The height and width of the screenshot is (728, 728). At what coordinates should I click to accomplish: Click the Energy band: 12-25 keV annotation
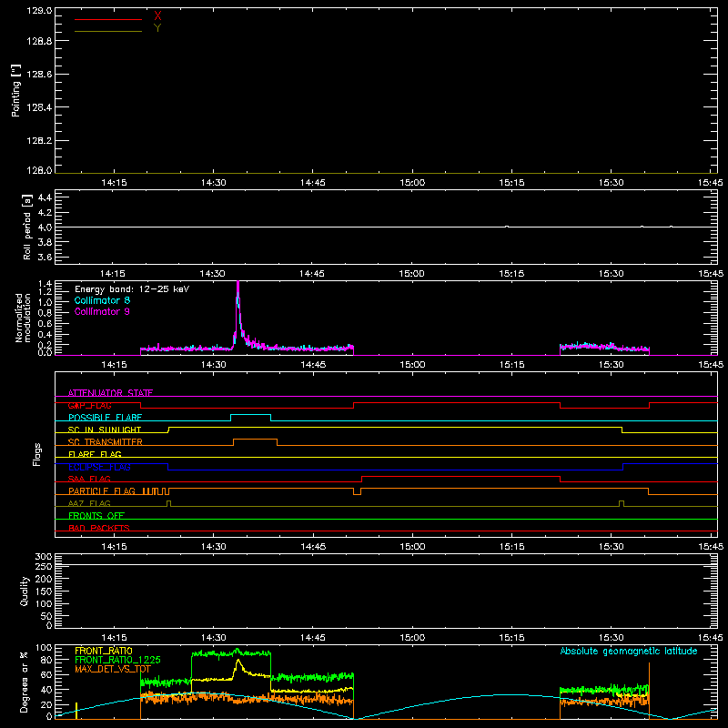(x=132, y=289)
